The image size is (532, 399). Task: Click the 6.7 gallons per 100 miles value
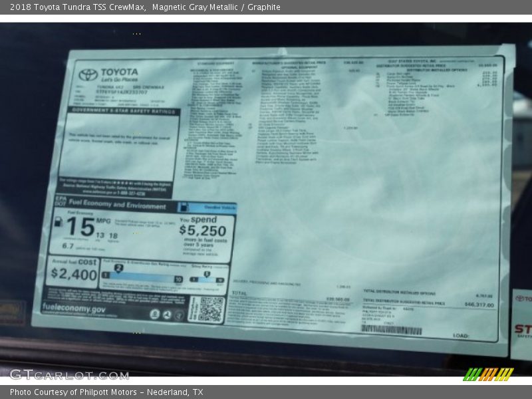[68, 246]
